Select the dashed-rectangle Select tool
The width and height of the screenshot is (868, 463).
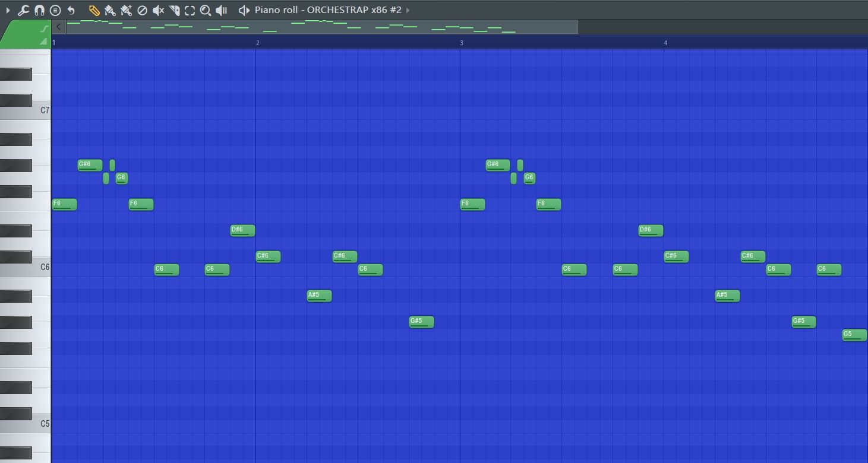click(x=190, y=10)
